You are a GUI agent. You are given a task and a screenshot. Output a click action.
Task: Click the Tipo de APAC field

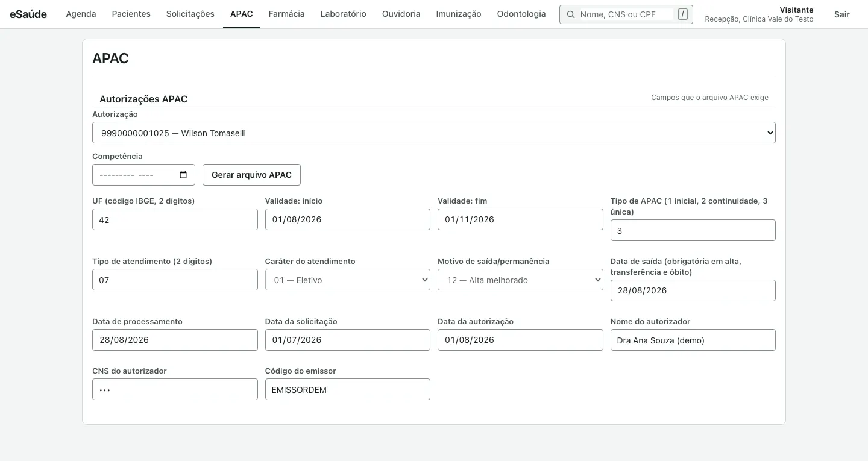pyautogui.click(x=693, y=230)
